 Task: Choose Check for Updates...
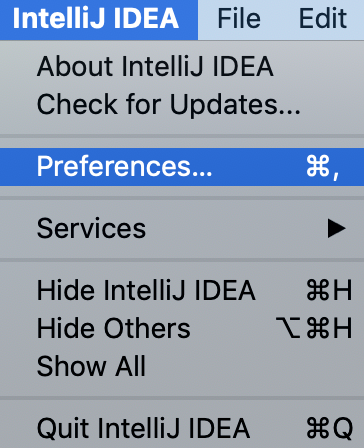pos(182,105)
